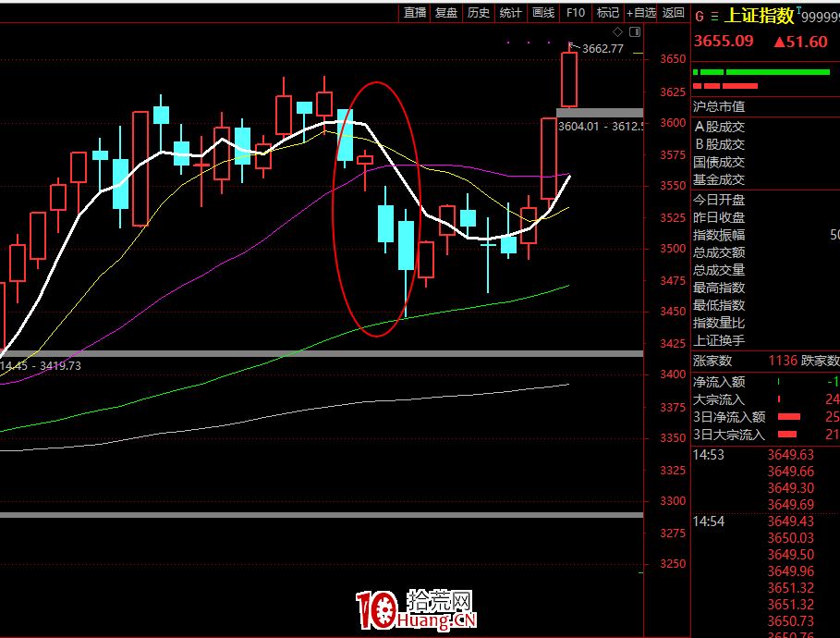
Task: Click the 14:54 tick timestamp
Action: [x=708, y=521]
